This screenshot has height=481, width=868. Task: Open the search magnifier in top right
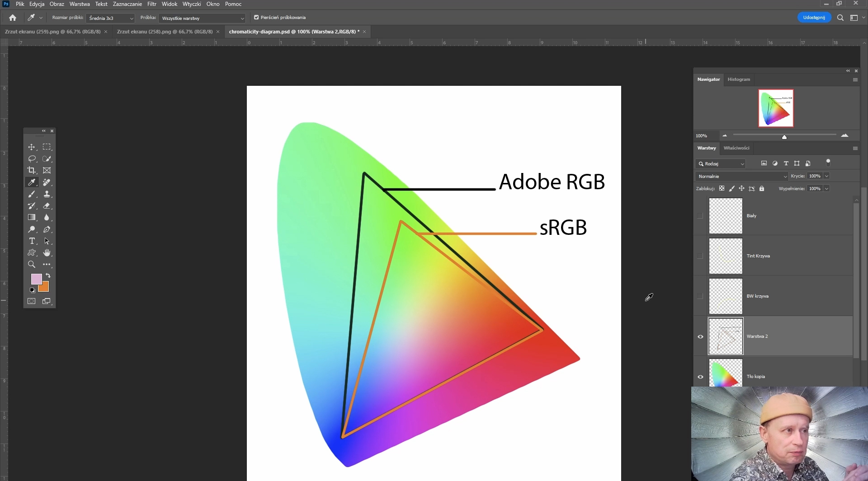tap(840, 18)
